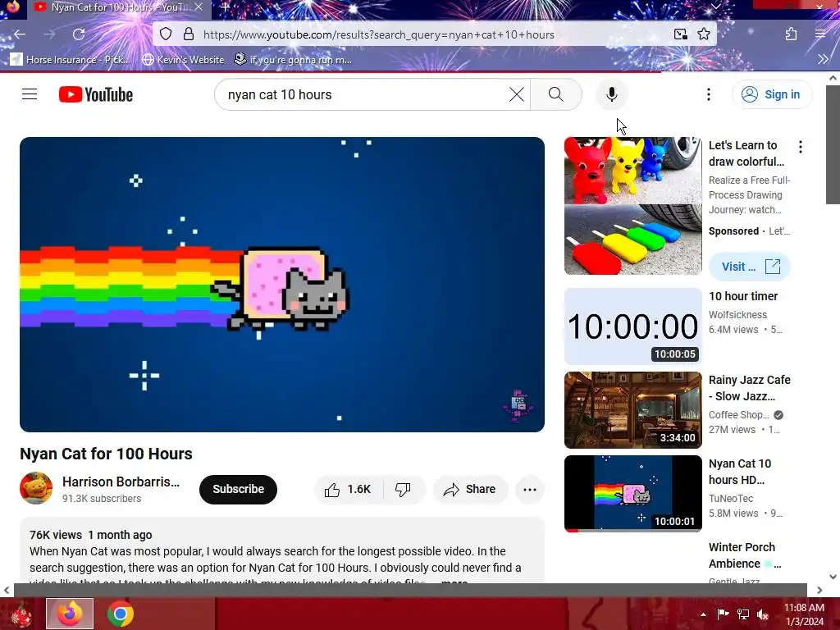Open the 'Nyan Cat 10 hours HD' title
The height and width of the screenshot is (630, 840).
click(x=740, y=472)
